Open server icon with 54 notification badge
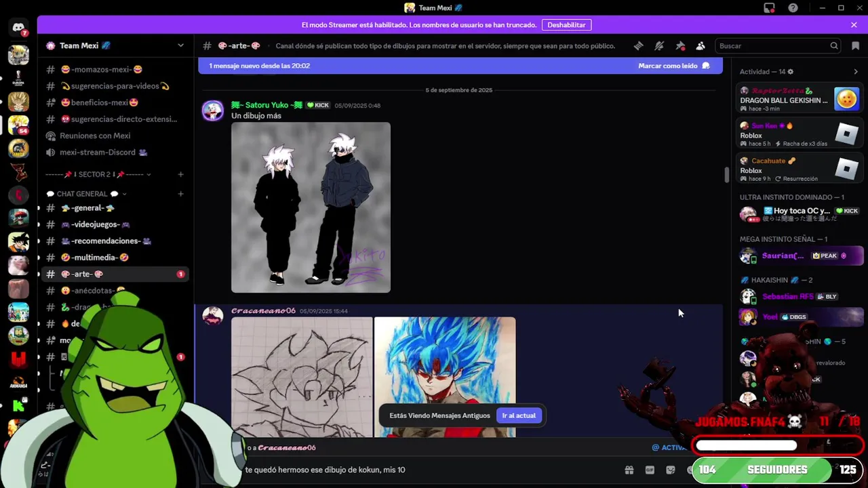The height and width of the screenshot is (488, 868). pyautogui.click(x=18, y=125)
